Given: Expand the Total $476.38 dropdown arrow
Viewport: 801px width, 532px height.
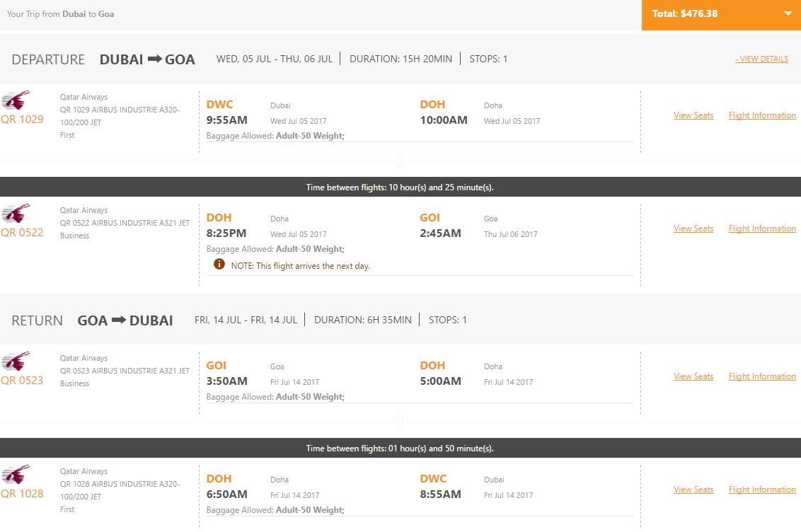Looking at the screenshot, I should tap(788, 13).
